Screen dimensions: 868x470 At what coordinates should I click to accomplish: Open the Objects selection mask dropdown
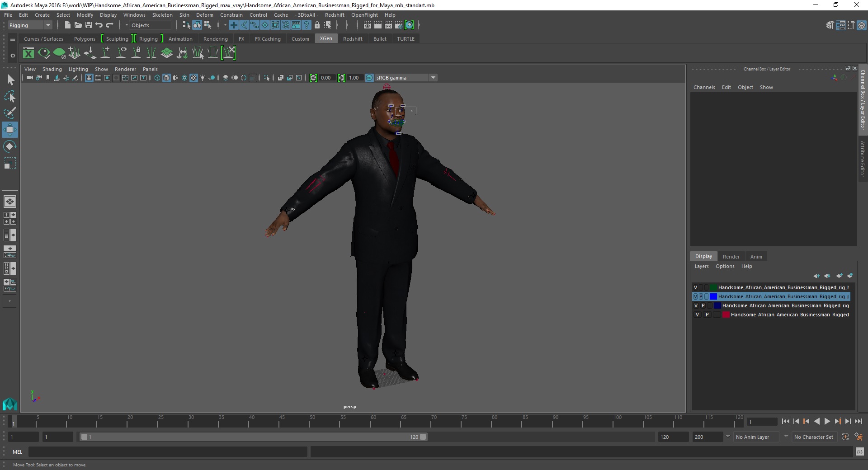coord(151,25)
